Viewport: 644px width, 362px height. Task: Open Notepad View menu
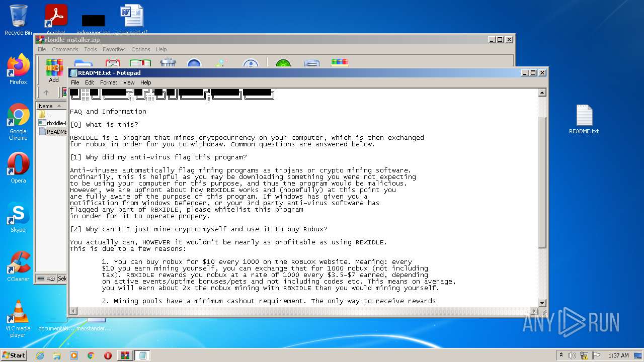click(x=129, y=82)
